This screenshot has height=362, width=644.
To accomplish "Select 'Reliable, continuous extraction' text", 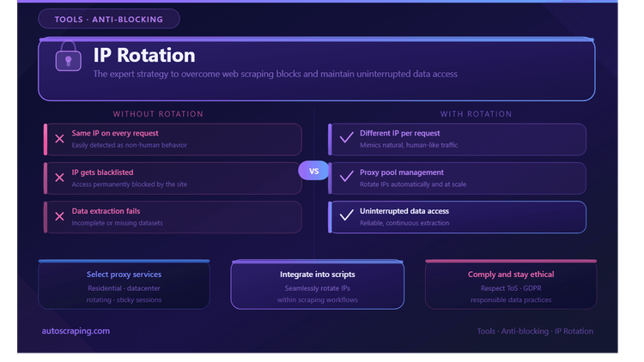I will (404, 223).
